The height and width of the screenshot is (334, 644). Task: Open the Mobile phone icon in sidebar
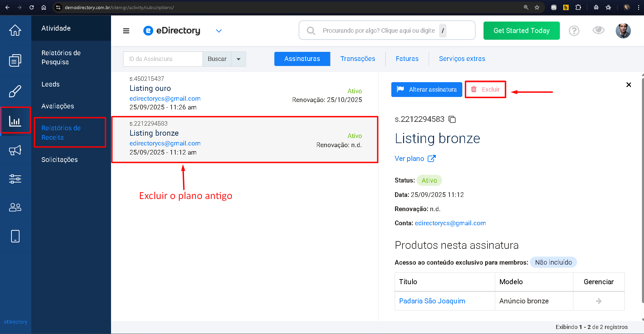pyautogui.click(x=15, y=236)
